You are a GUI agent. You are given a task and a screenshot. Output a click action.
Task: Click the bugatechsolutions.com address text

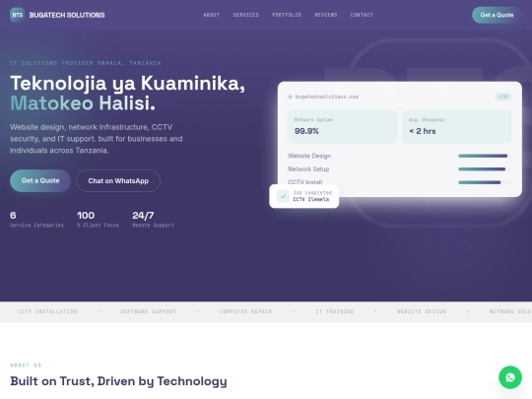327,97
